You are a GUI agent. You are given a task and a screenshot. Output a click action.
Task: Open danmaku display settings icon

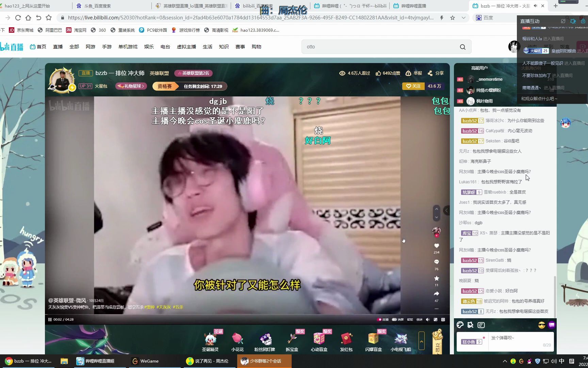pyautogui.click(x=481, y=325)
